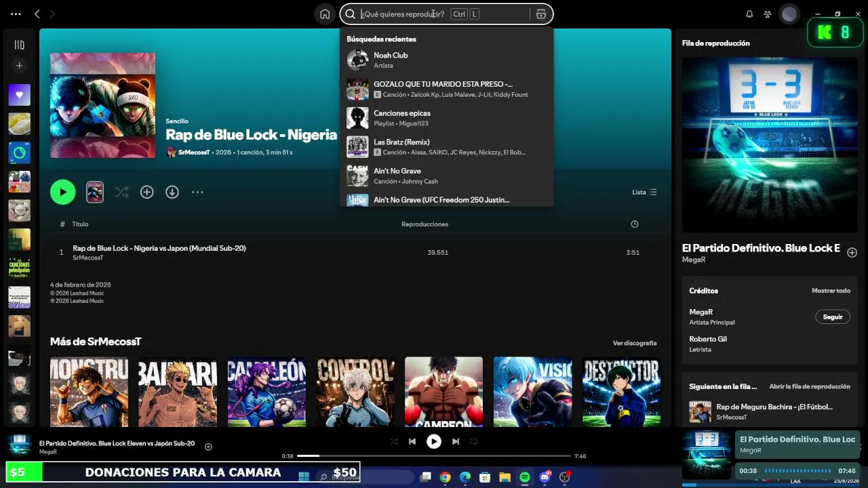This screenshot has width=868, height=488.
Task: Open File Explorer from the taskbar
Action: pyautogui.click(x=505, y=477)
